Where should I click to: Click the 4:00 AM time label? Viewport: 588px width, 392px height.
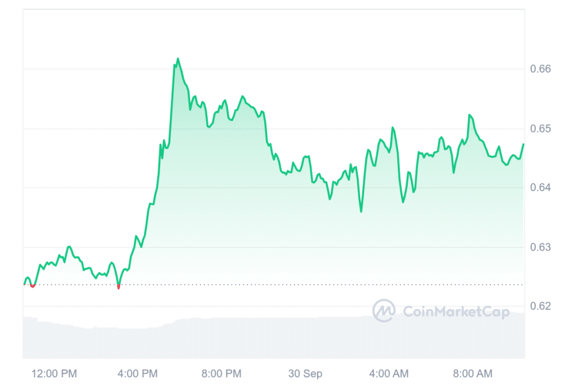389,374
